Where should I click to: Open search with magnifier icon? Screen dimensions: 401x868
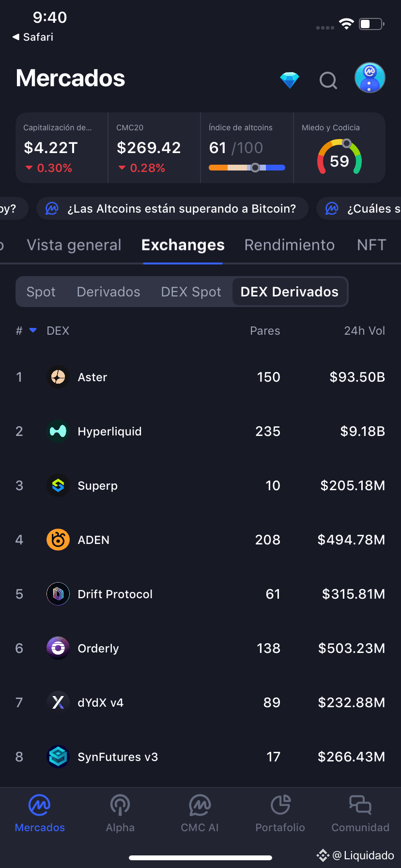coord(328,80)
